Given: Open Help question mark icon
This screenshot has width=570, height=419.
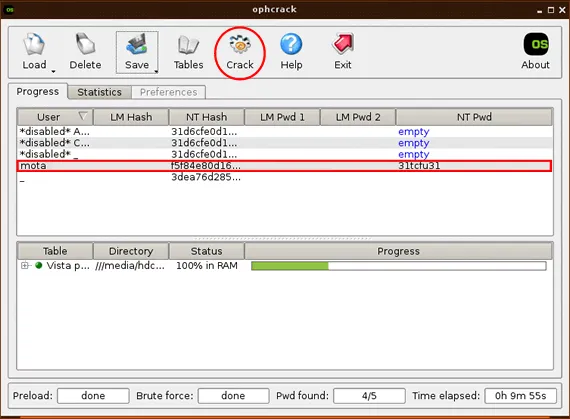Looking at the screenshot, I should (291, 44).
